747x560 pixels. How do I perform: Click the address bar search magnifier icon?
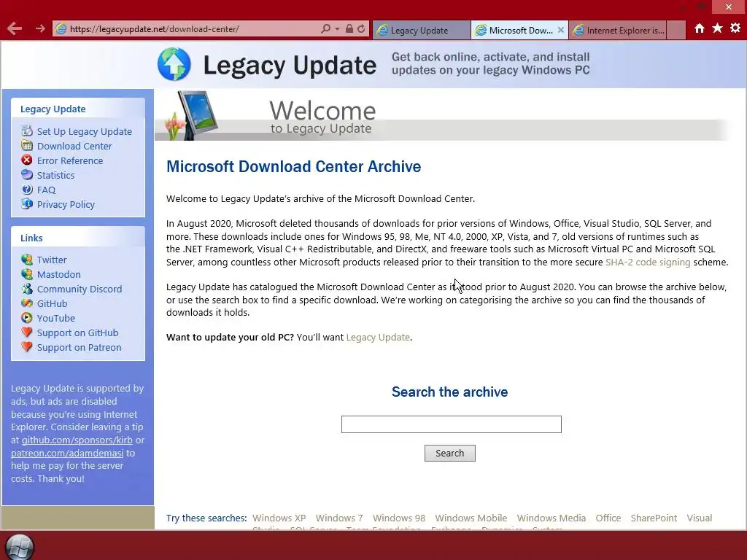325,28
